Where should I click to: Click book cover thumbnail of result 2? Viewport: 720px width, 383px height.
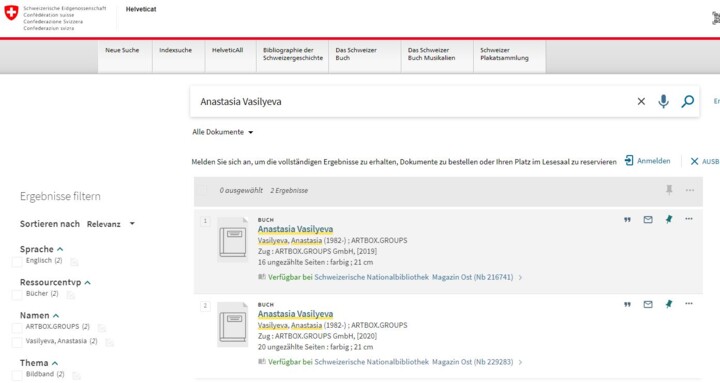click(x=233, y=324)
